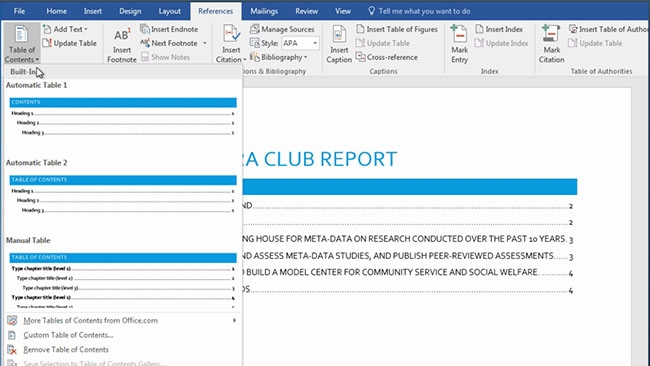Click Update Table in Table of Authorities group
The width and height of the screenshot is (650, 366).
pyautogui.click(x=595, y=43)
